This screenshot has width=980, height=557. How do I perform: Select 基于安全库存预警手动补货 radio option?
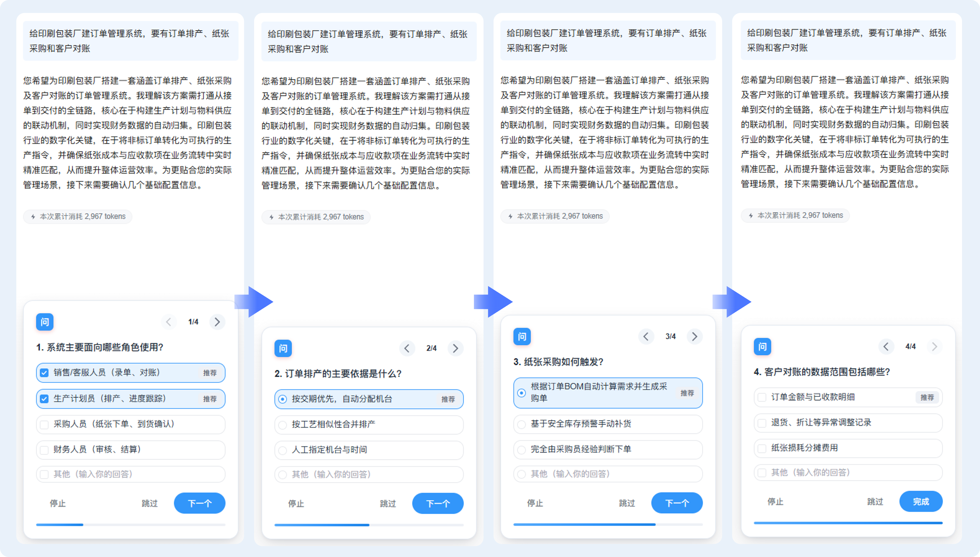pos(608,424)
